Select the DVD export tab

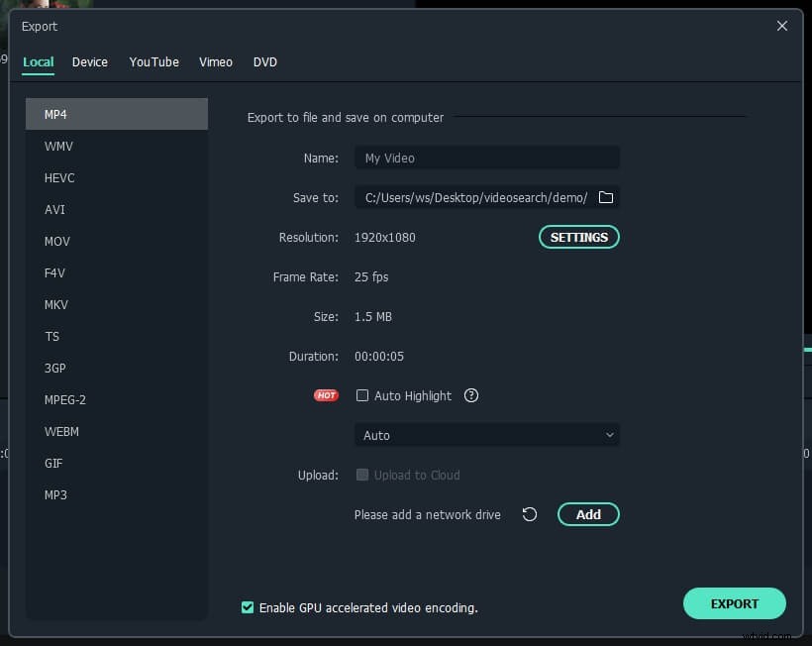click(x=265, y=61)
